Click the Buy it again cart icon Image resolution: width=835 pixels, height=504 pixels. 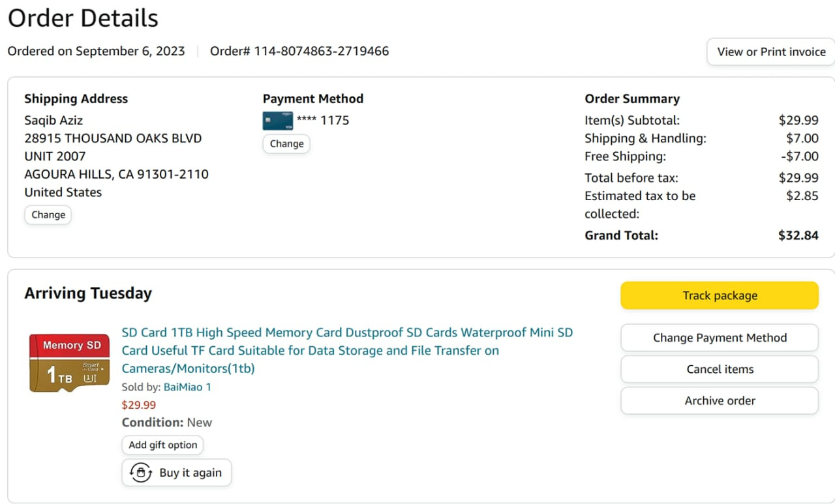tap(140, 473)
